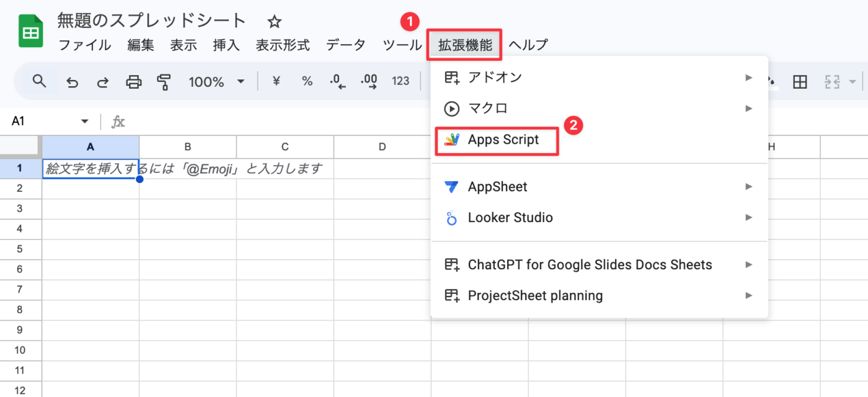
Task: Select the Looker Studio menu entry
Action: pos(510,218)
